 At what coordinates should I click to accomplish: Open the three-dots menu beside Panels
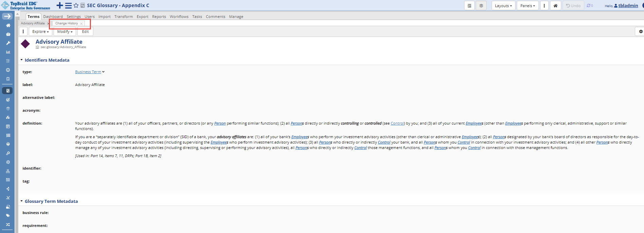(x=544, y=6)
